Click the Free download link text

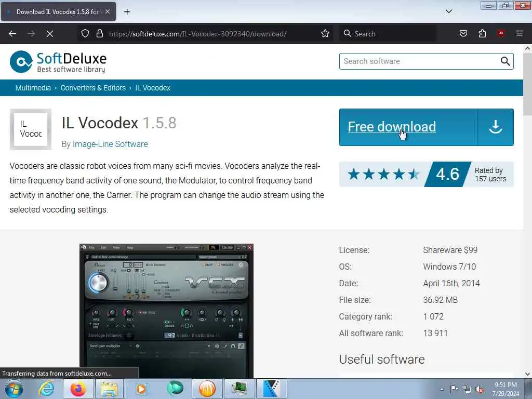coord(392,127)
